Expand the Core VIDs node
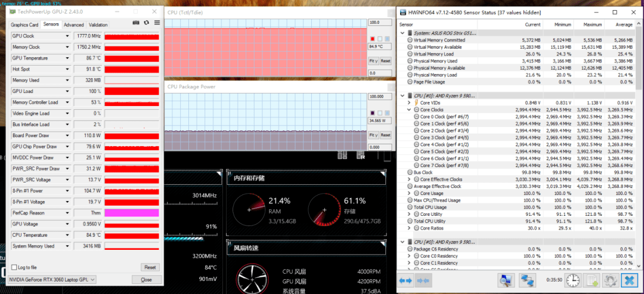Viewport: 644px width, 294px height. (409, 103)
